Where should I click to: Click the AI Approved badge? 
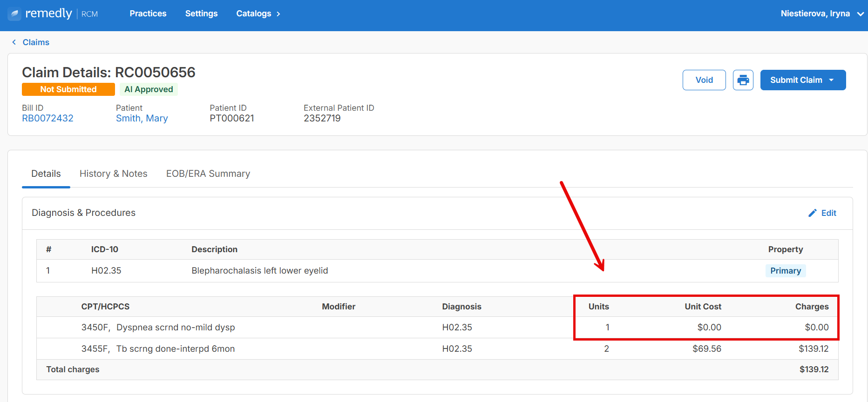click(149, 89)
